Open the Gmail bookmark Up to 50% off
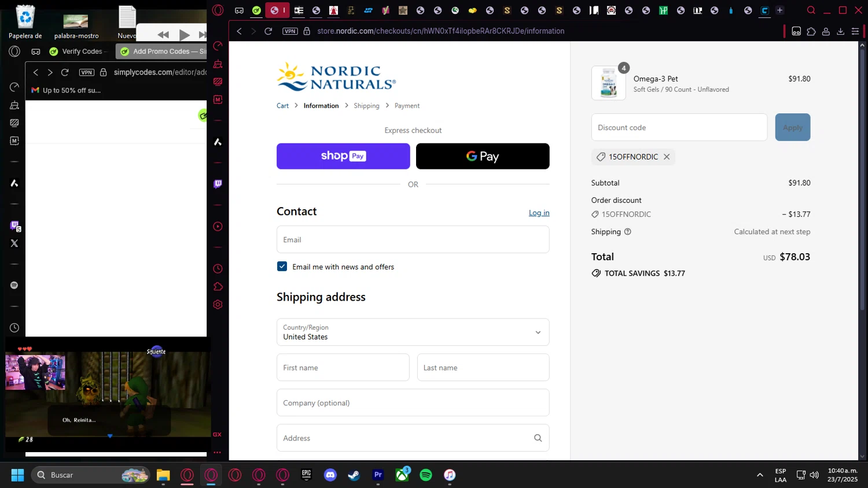This screenshot has width=868, height=488. point(67,90)
